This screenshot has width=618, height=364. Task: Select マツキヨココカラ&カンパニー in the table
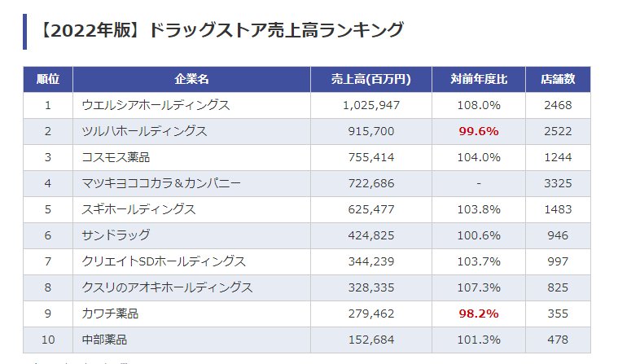pyautogui.click(x=161, y=183)
